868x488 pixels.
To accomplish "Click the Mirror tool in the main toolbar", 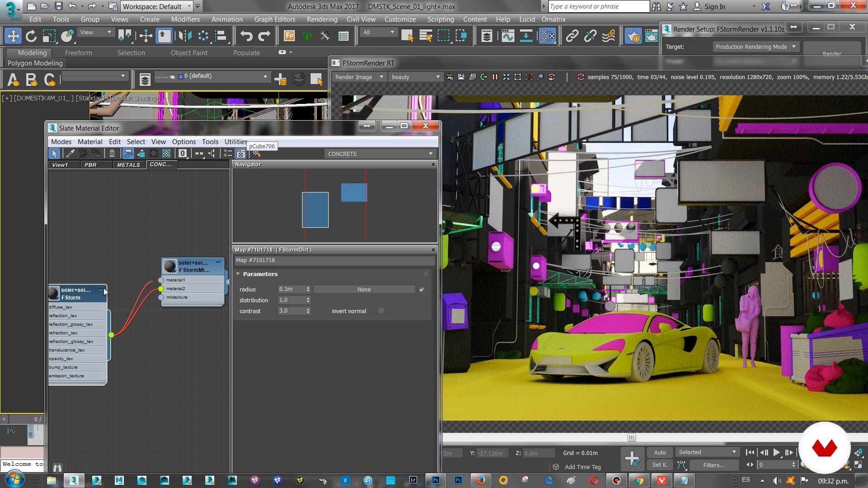I will (184, 36).
